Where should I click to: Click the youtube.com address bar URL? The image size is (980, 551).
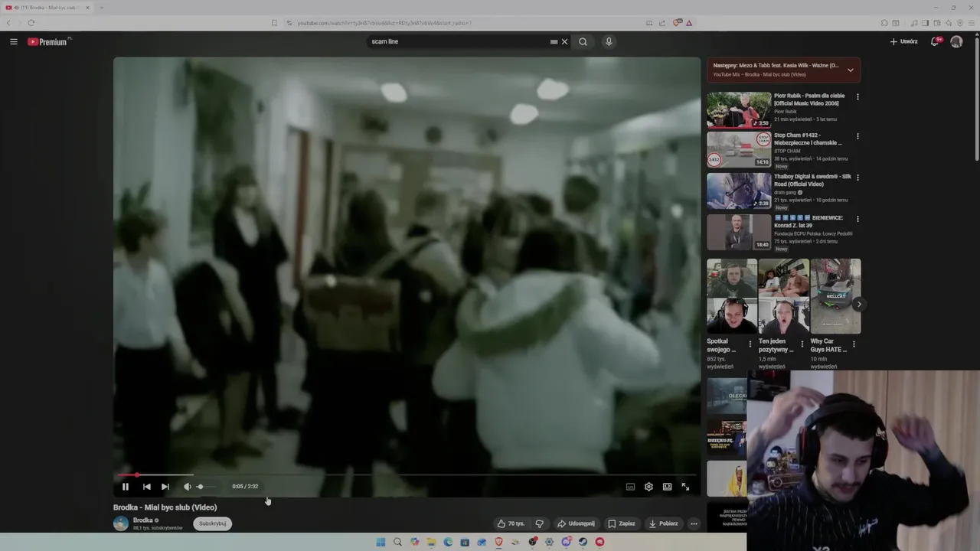point(384,23)
